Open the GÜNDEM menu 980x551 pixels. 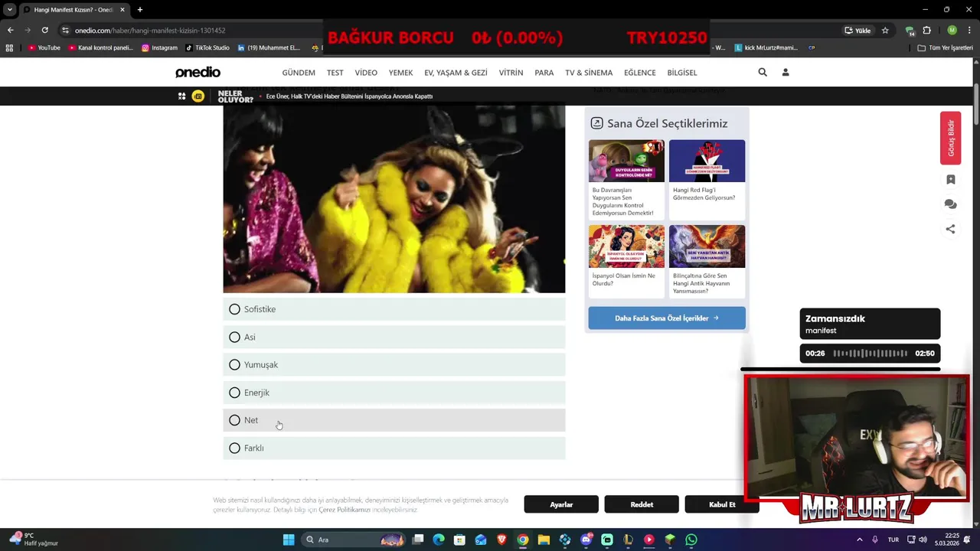point(299,73)
